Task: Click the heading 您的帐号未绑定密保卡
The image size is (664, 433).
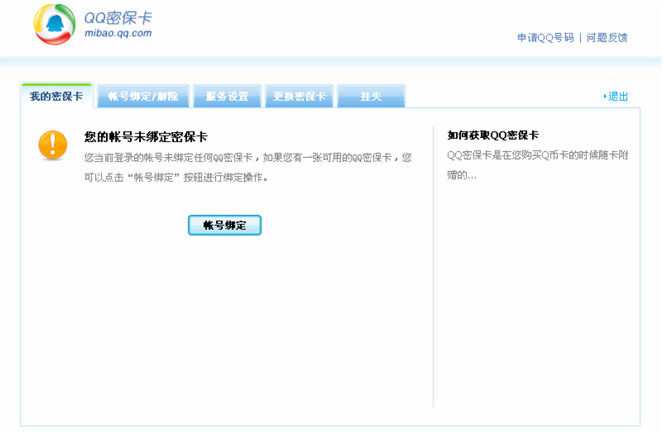Action: click(x=146, y=137)
